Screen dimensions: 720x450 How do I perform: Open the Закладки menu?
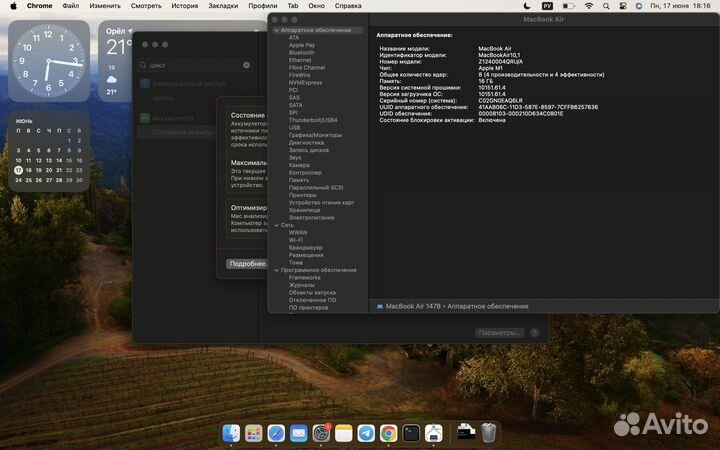223,6
